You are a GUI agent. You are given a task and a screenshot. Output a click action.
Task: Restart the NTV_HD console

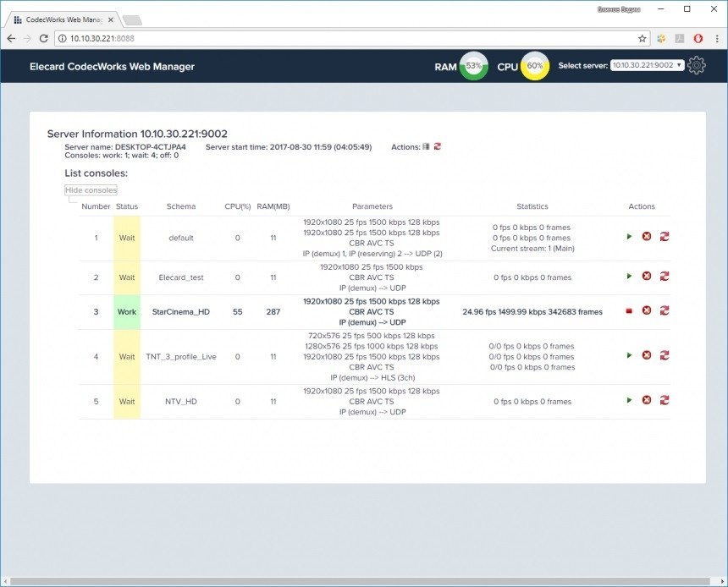(665, 400)
